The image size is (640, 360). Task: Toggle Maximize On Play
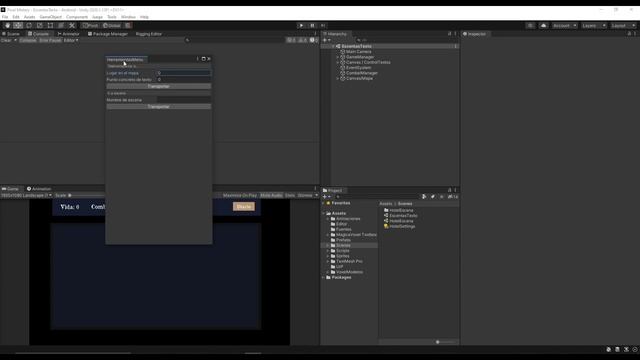click(x=240, y=196)
